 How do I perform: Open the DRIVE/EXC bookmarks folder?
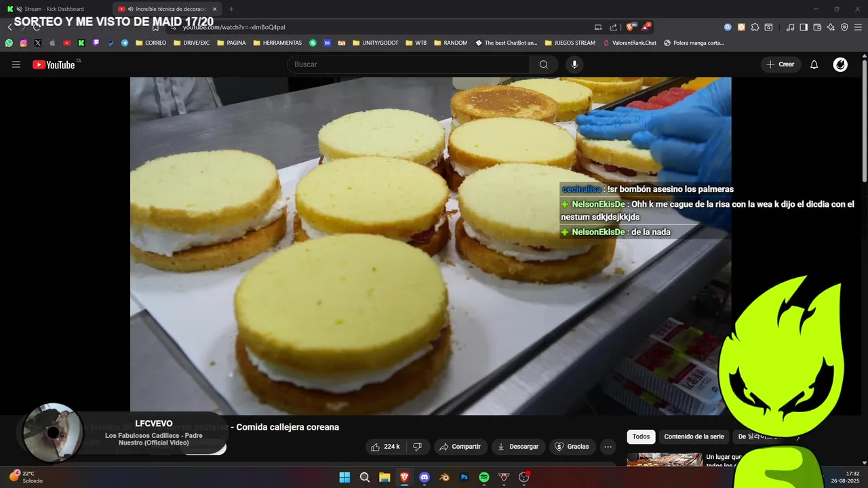coord(191,43)
